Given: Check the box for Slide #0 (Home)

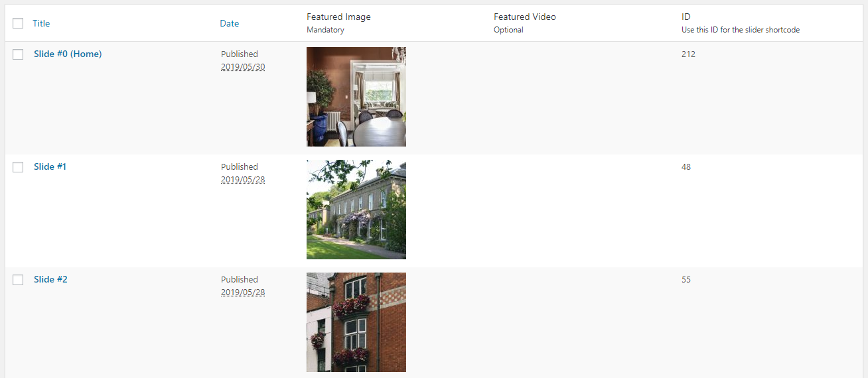Looking at the screenshot, I should point(18,54).
